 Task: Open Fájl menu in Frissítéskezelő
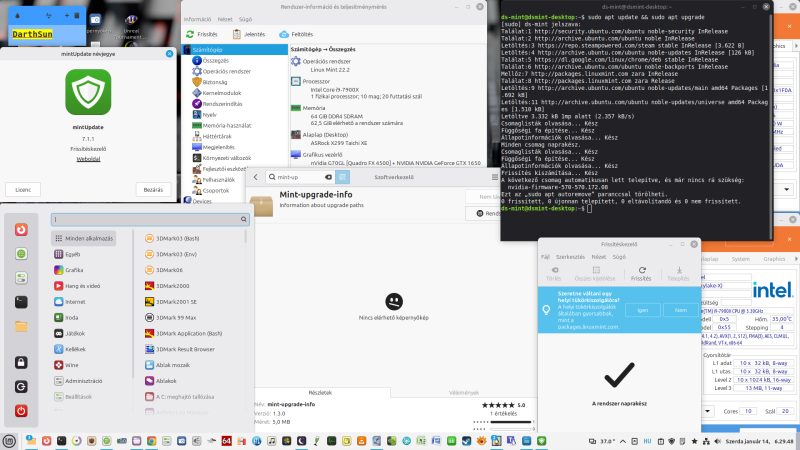tap(545, 257)
